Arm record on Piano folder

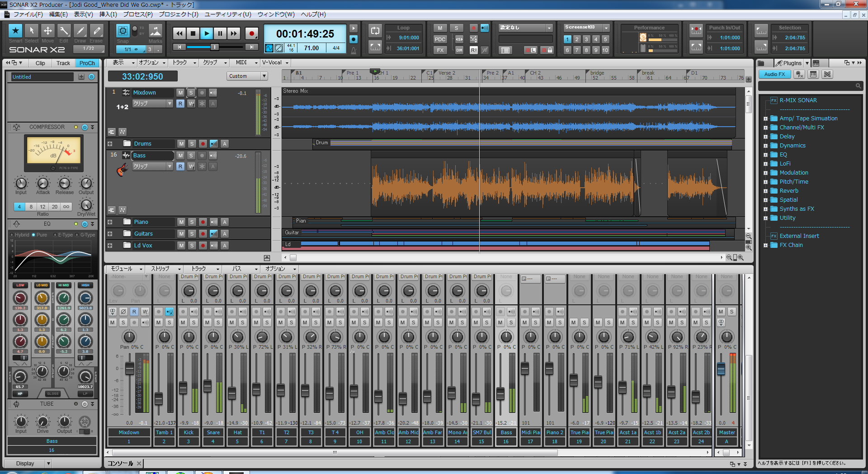(x=203, y=222)
